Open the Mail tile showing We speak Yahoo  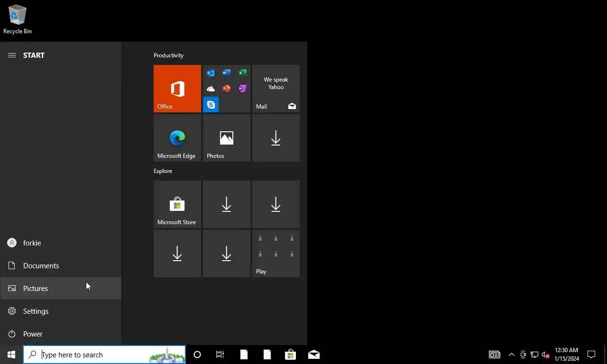[x=276, y=89]
